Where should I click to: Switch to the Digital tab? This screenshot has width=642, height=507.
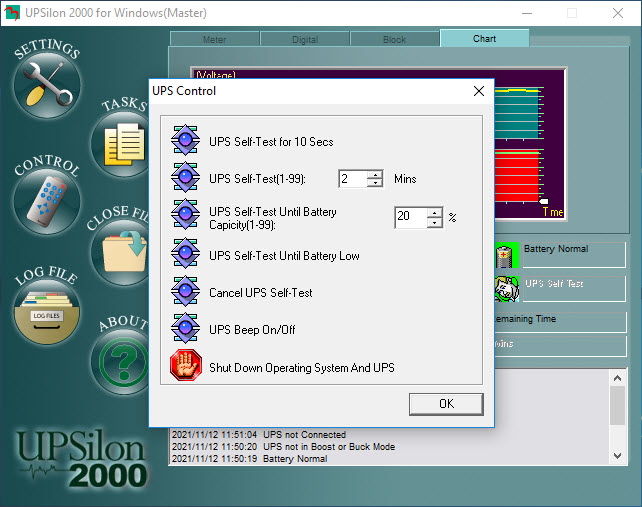305,39
